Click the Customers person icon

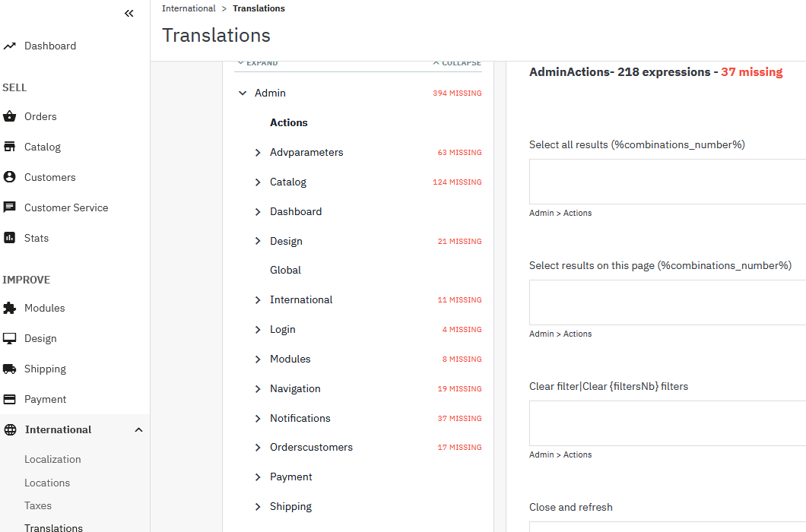point(9,177)
